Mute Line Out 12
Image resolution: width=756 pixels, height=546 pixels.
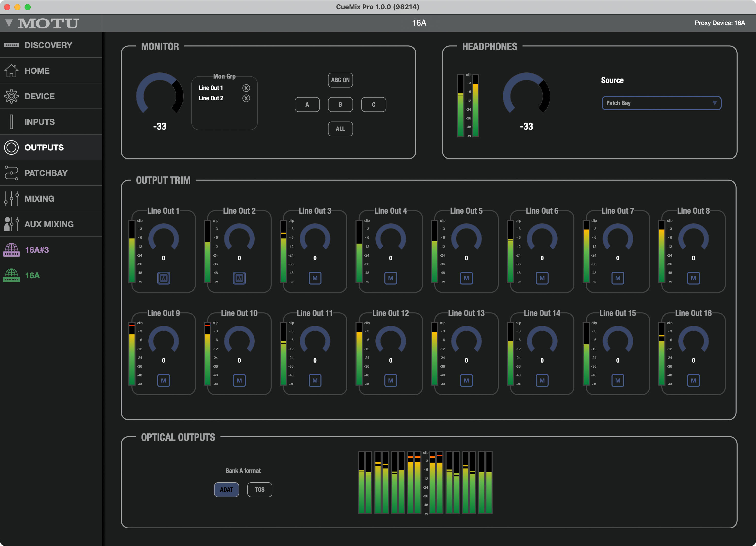coord(391,380)
